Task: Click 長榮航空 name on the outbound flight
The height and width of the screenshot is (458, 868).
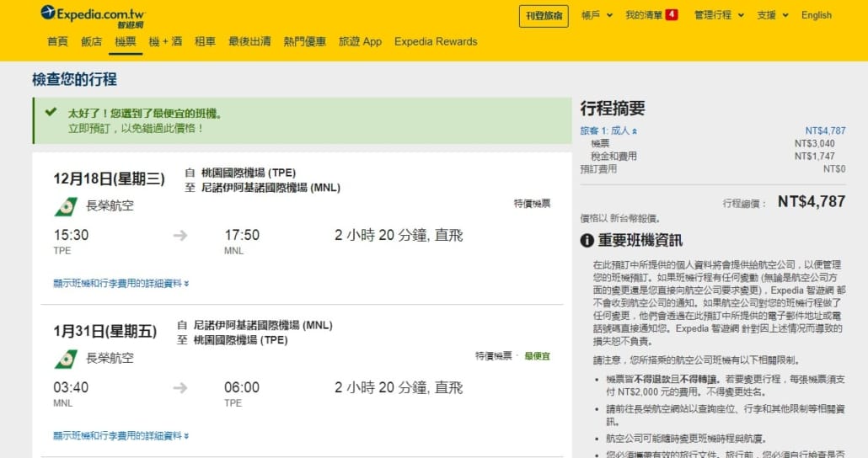Action: tap(110, 205)
